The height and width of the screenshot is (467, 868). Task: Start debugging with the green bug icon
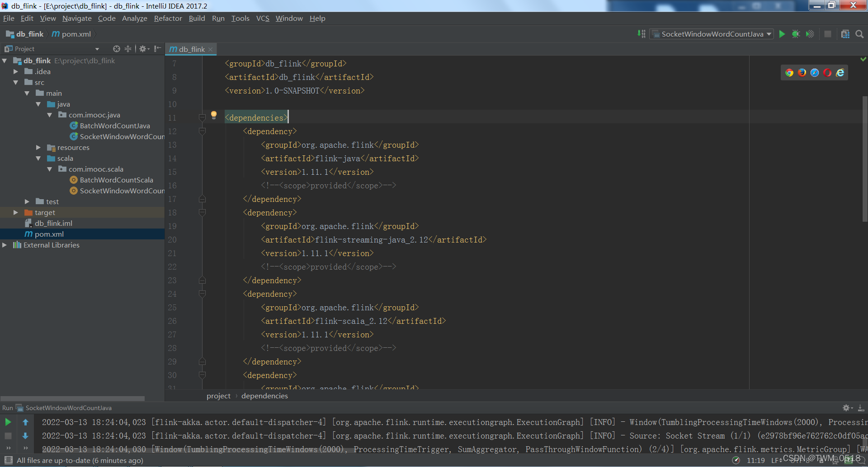[x=796, y=34]
